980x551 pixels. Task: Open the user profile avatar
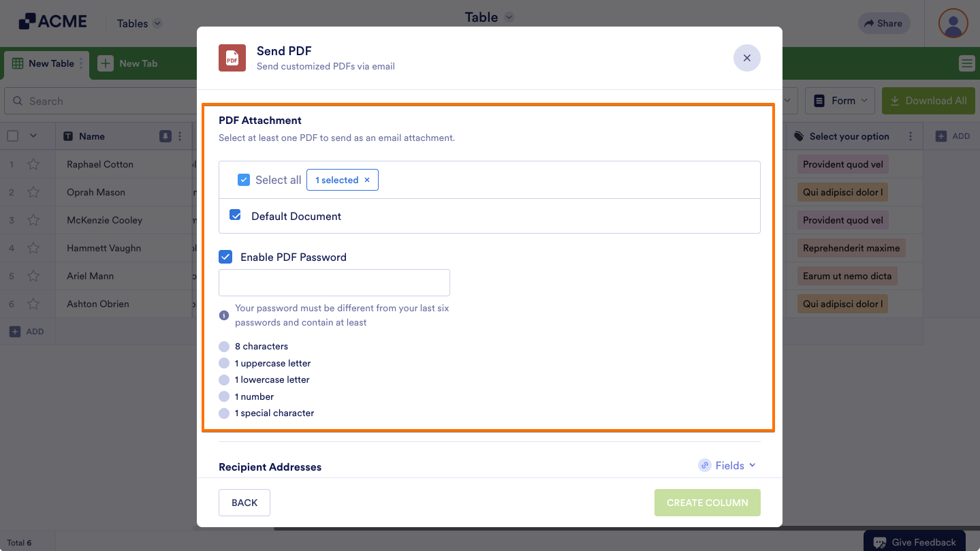tap(953, 23)
